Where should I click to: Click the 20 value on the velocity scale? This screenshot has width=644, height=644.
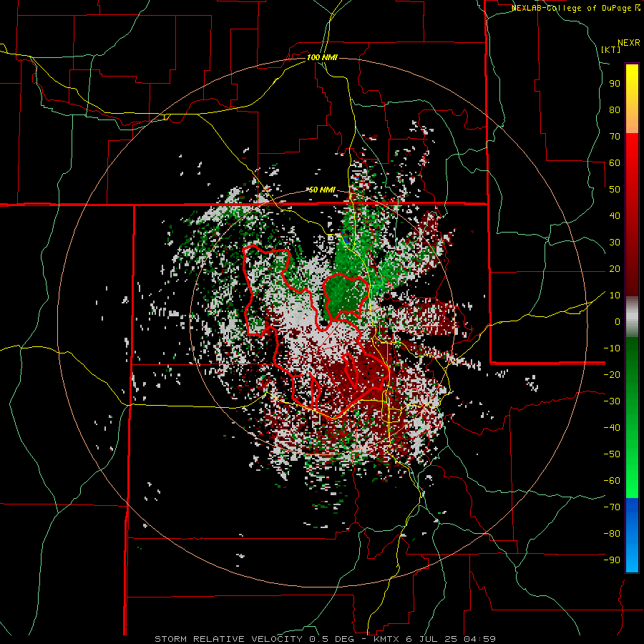tap(615, 268)
